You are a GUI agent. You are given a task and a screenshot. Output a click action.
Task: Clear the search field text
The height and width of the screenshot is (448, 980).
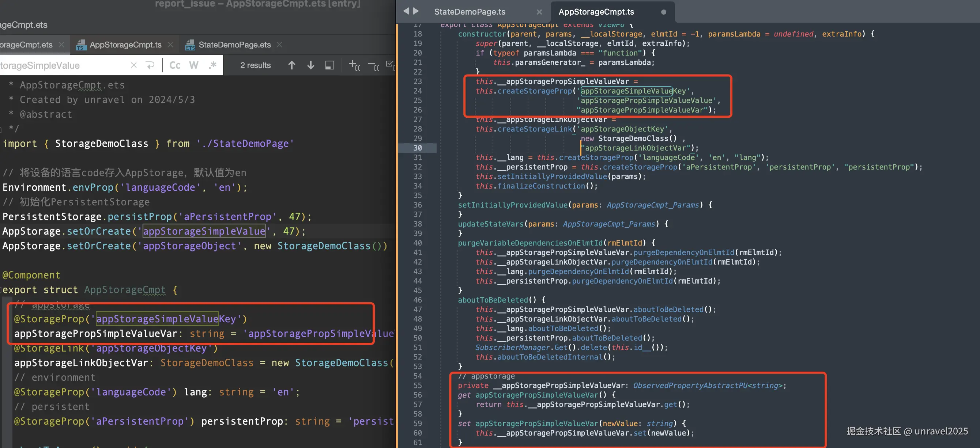tap(133, 65)
